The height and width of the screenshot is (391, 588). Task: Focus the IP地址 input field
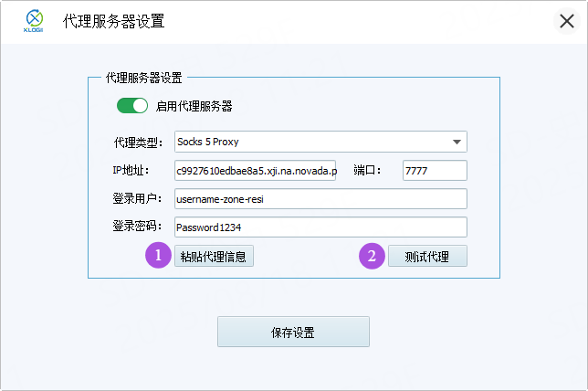click(256, 171)
